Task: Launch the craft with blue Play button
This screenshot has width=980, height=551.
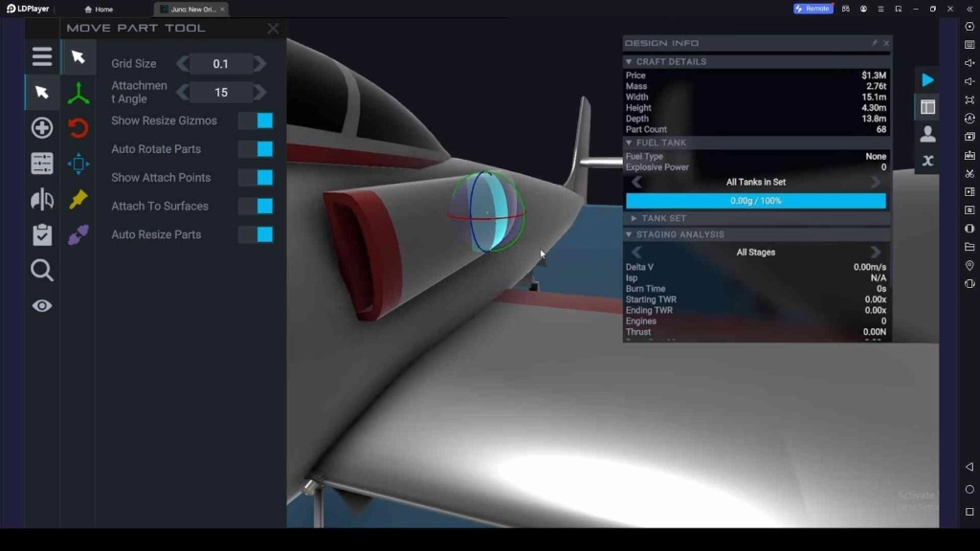Action: (927, 80)
